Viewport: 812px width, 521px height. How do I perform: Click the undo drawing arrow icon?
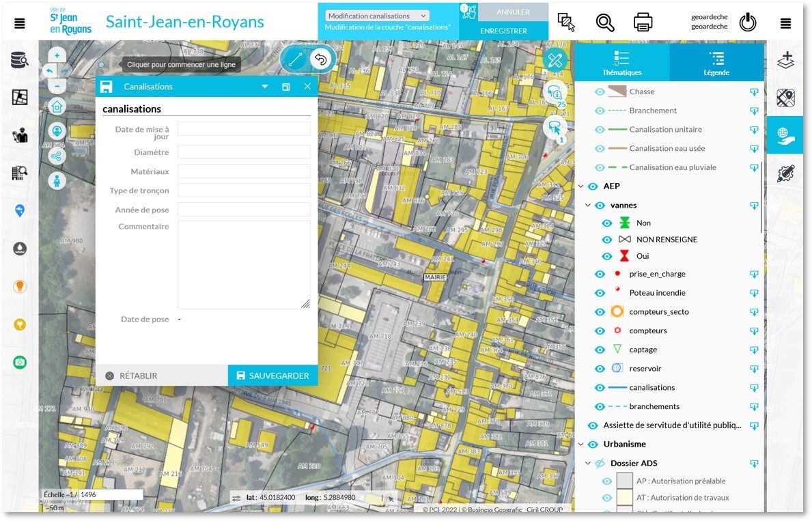coord(320,59)
